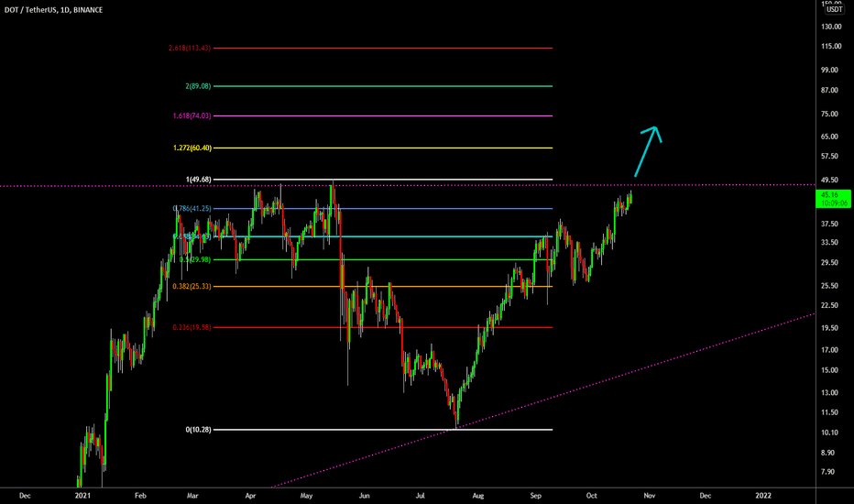Click the 13.00 price axis label
This screenshot has width=854, height=504.
point(829,392)
